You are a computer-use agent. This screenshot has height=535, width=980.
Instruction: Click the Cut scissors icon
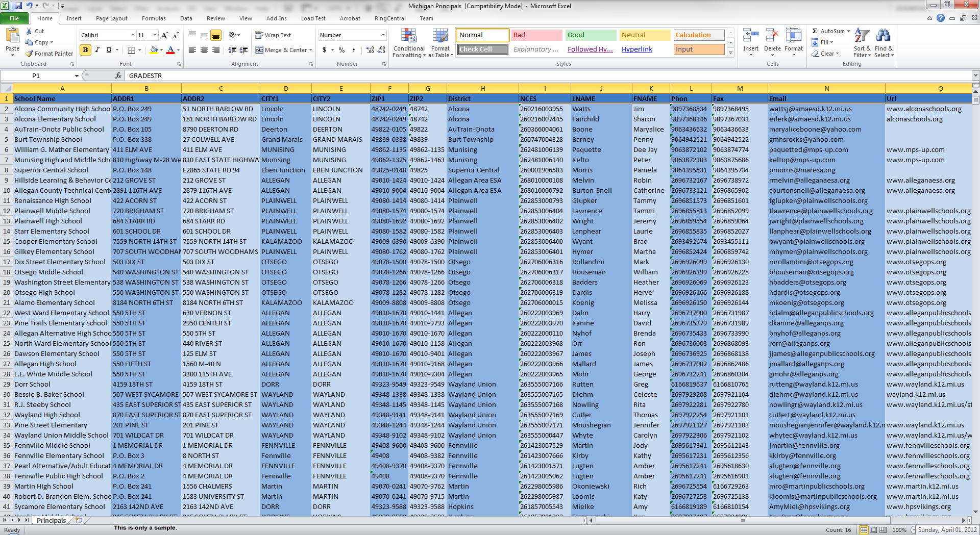coord(29,32)
